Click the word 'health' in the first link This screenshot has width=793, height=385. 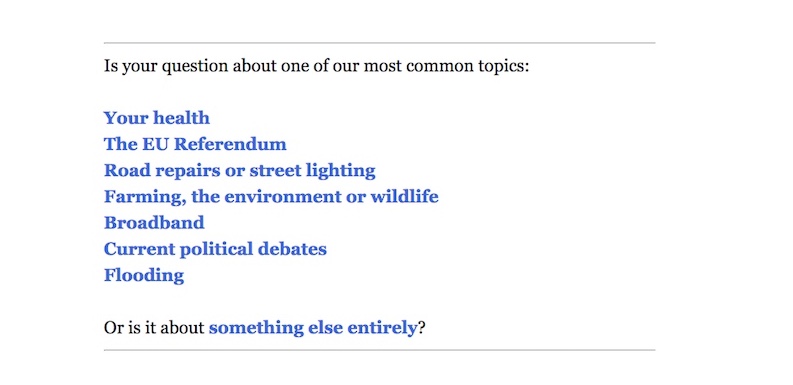coord(182,118)
